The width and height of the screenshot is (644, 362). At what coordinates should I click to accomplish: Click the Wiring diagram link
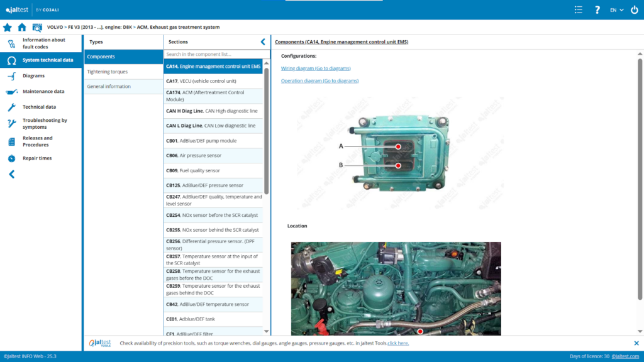click(315, 69)
